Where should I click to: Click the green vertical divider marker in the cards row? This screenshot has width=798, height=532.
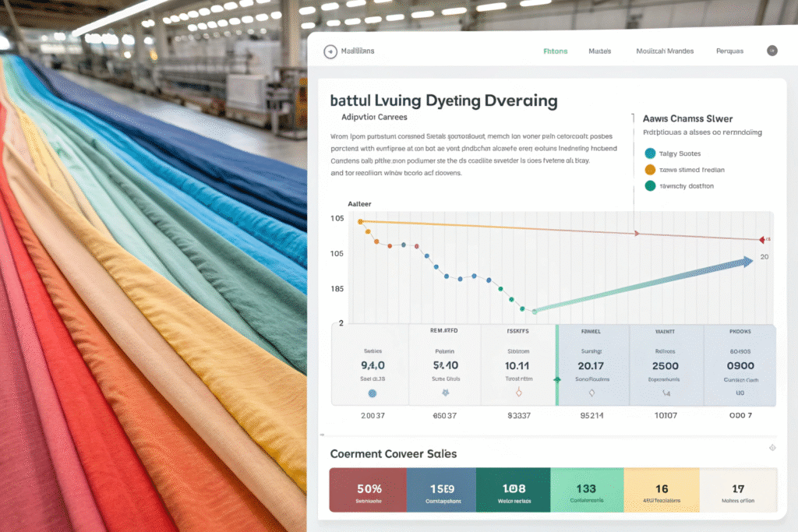[556, 365]
